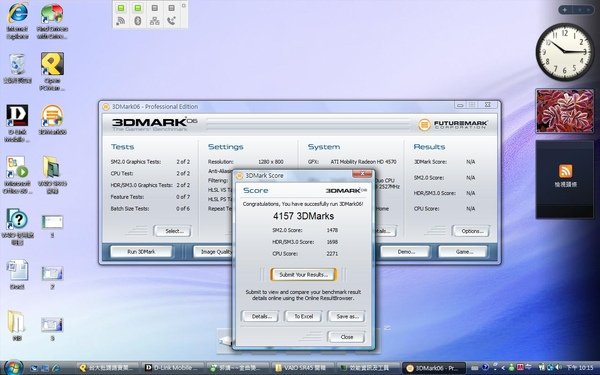Open the VAIO help question-mark shortcut
The height and width of the screenshot is (375, 600).
coord(17,227)
